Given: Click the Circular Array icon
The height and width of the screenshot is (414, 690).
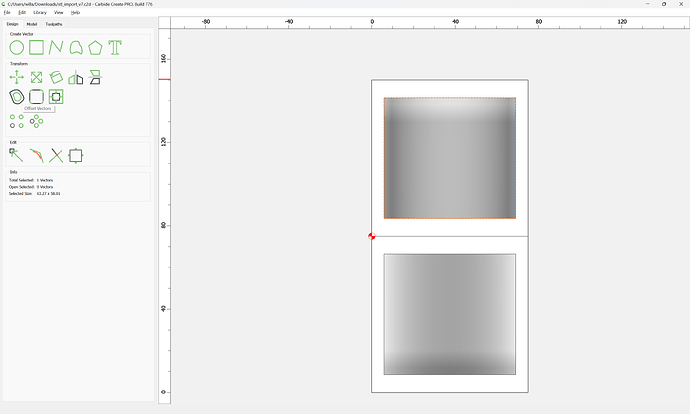Looking at the screenshot, I should 36,121.
